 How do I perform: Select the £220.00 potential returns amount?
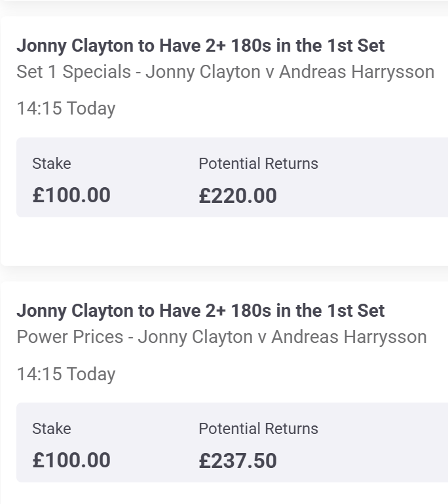click(x=238, y=196)
